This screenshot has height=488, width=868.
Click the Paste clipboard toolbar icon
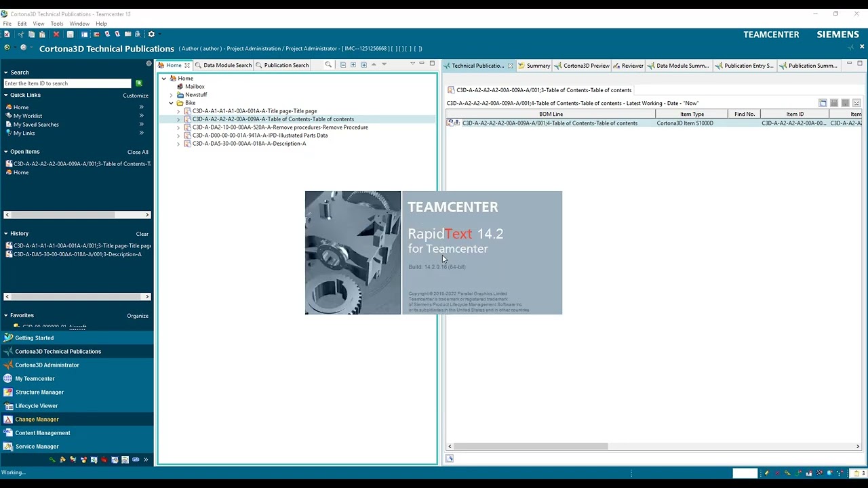pos(42,35)
